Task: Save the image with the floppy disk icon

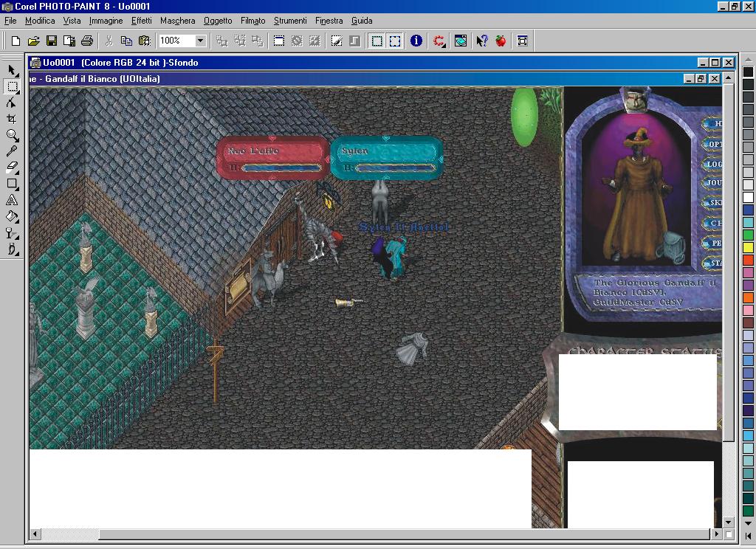Action: click(x=51, y=41)
